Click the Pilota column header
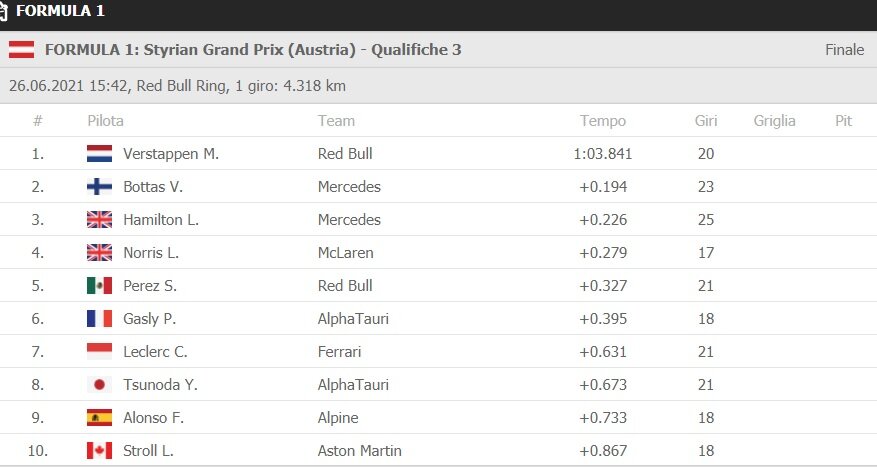 coord(105,121)
